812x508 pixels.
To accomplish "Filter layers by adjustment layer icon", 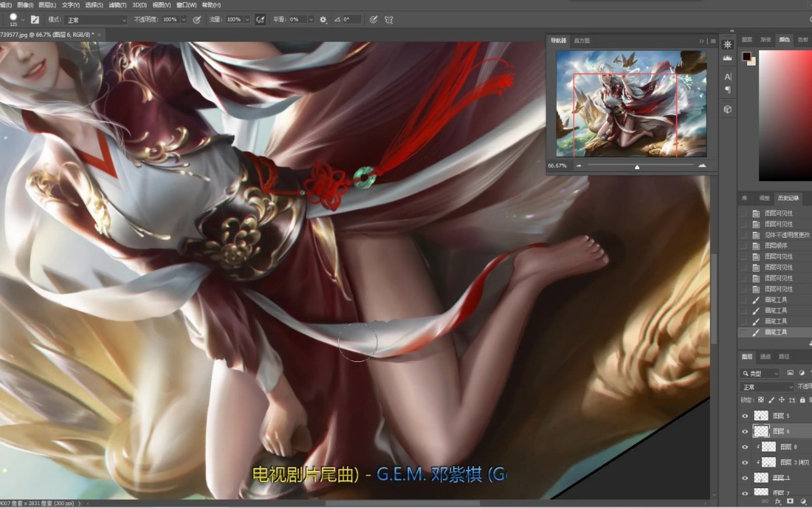I will pyautogui.click(x=802, y=373).
